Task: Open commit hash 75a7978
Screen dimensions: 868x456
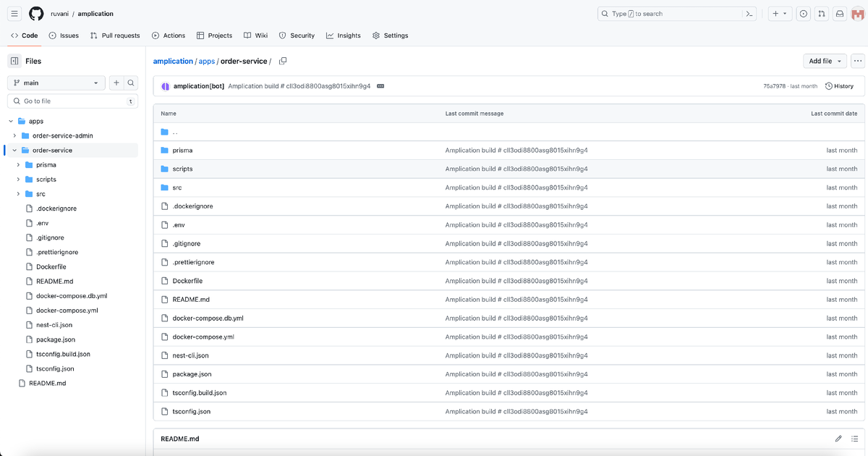Action: [774, 86]
